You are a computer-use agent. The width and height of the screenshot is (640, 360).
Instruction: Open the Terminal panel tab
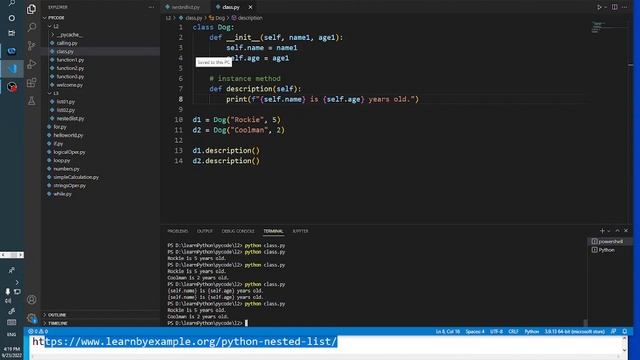click(x=273, y=231)
